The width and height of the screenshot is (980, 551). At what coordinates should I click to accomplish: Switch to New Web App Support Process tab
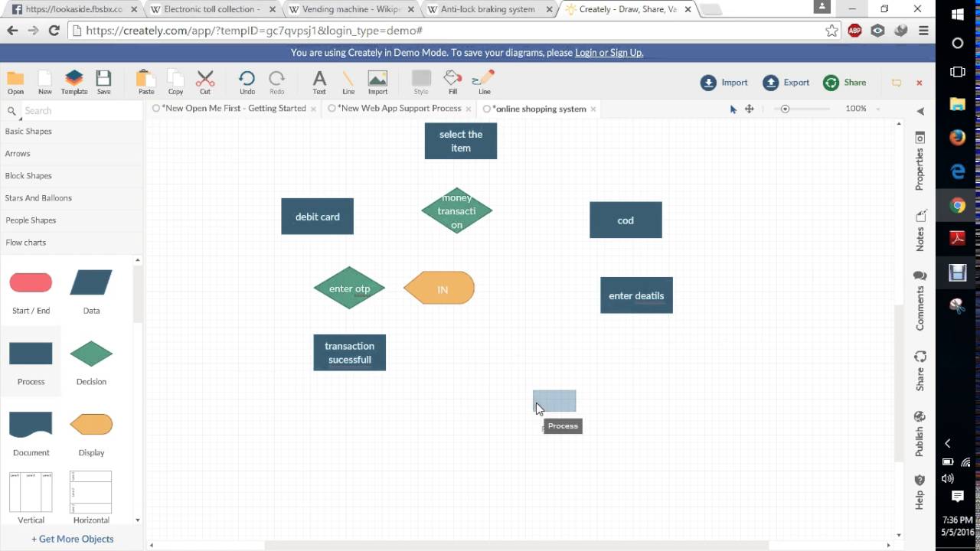399,109
